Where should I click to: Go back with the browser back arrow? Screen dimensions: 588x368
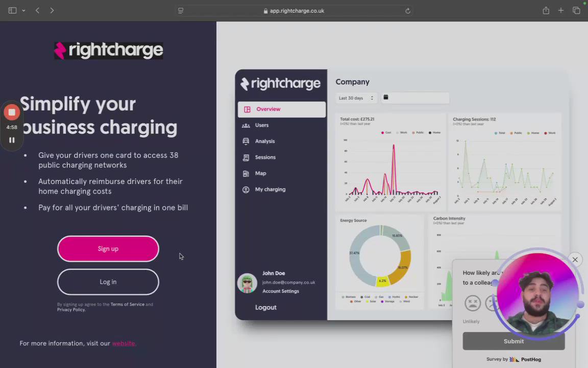[x=37, y=11]
